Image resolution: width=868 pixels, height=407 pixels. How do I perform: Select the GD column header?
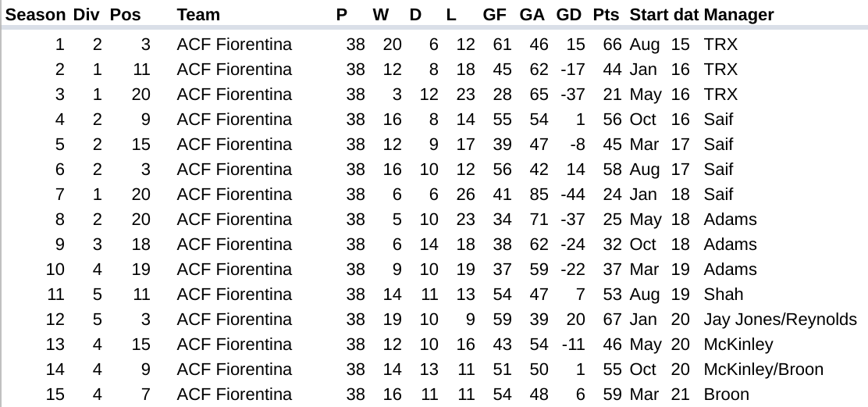click(569, 15)
